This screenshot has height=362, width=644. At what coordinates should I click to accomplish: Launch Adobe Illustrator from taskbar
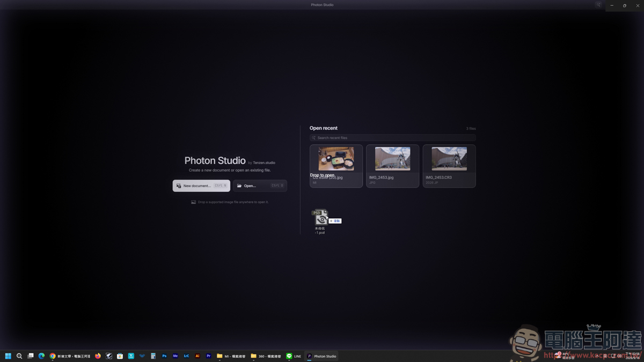197,356
